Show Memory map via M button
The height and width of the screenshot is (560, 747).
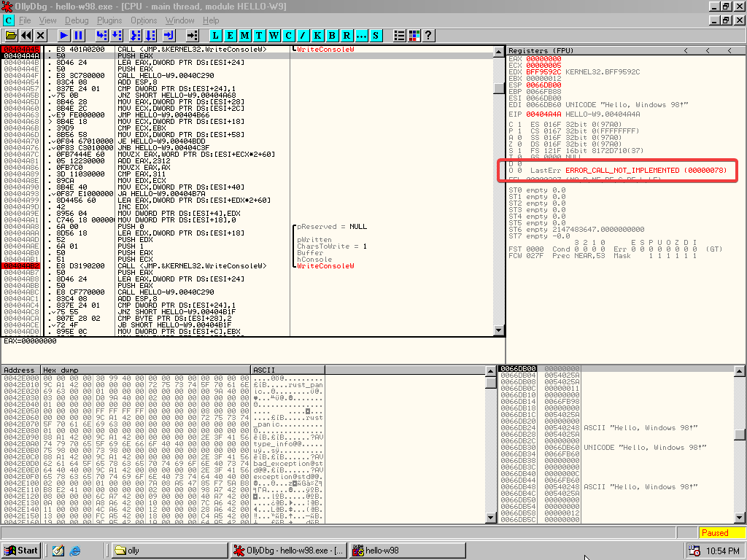245,36
